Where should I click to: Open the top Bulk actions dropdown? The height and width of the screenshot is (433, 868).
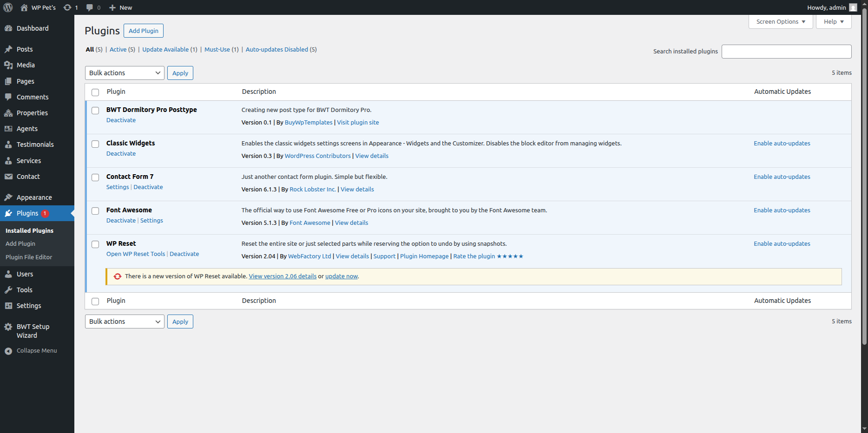tap(125, 73)
